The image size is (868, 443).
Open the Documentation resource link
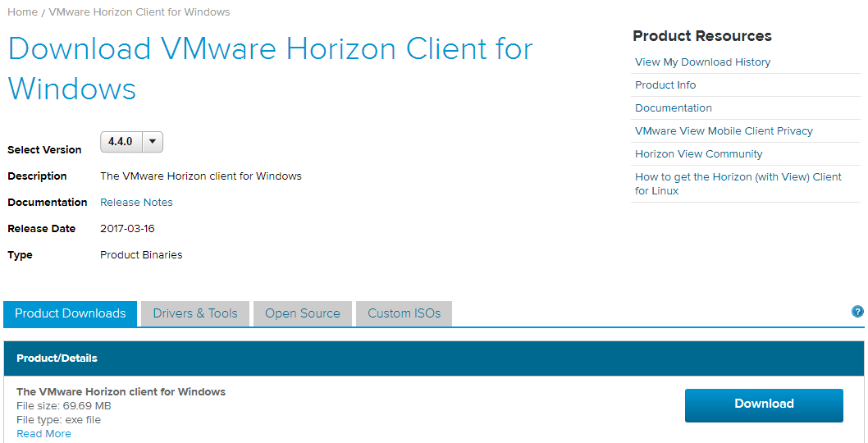(673, 108)
